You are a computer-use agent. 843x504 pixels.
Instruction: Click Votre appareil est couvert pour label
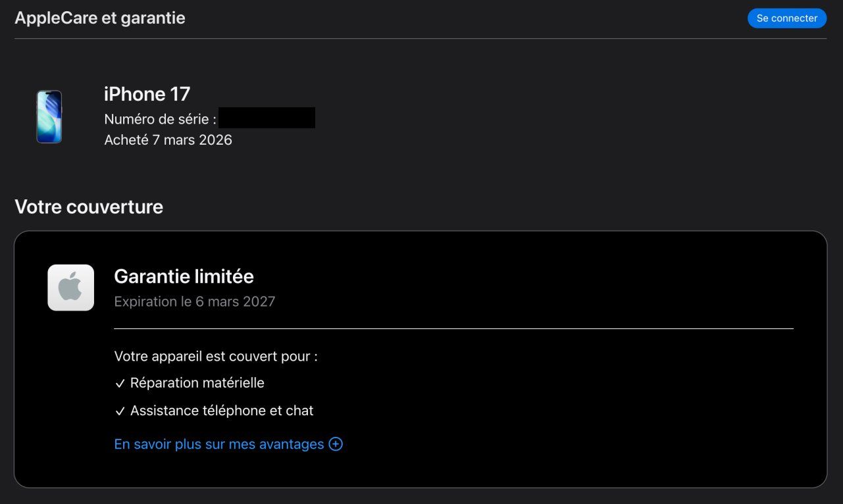tap(216, 356)
